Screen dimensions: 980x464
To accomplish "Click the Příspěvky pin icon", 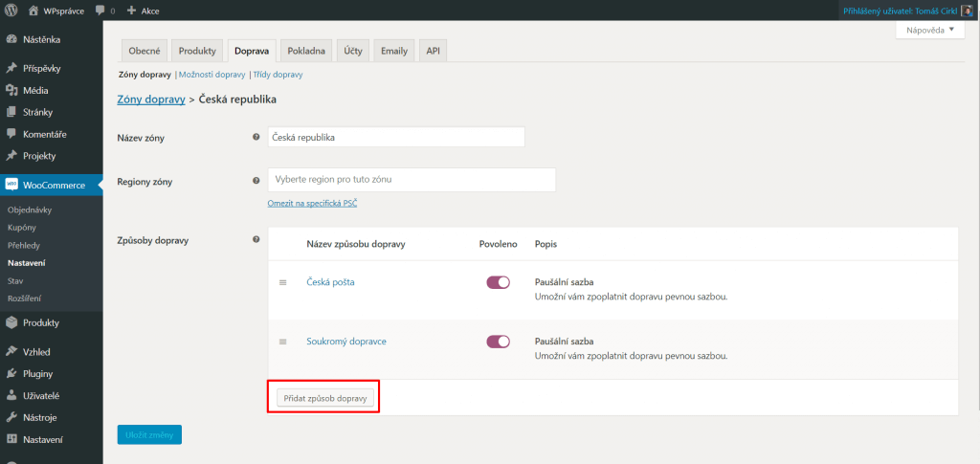I will [11, 68].
